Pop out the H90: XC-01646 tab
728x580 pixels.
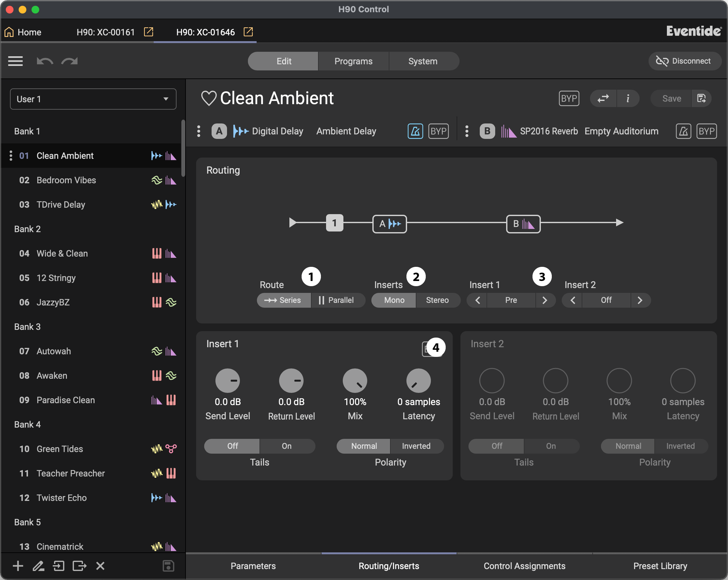tap(248, 32)
